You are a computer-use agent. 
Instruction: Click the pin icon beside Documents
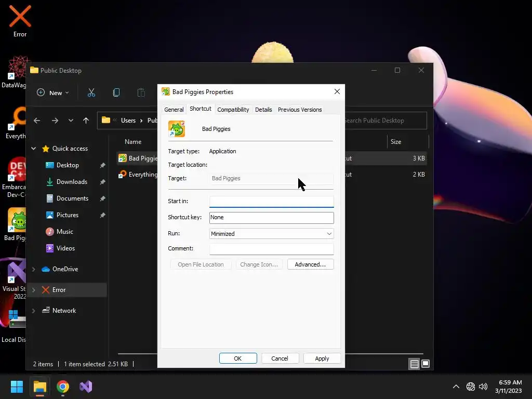point(102,198)
